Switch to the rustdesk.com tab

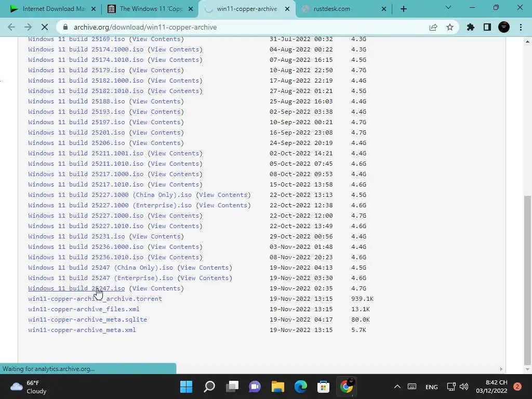[343, 9]
